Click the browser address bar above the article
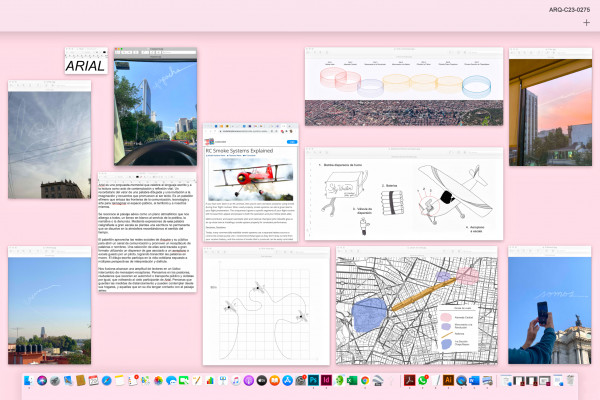This screenshot has height=400, width=600. 245,131
